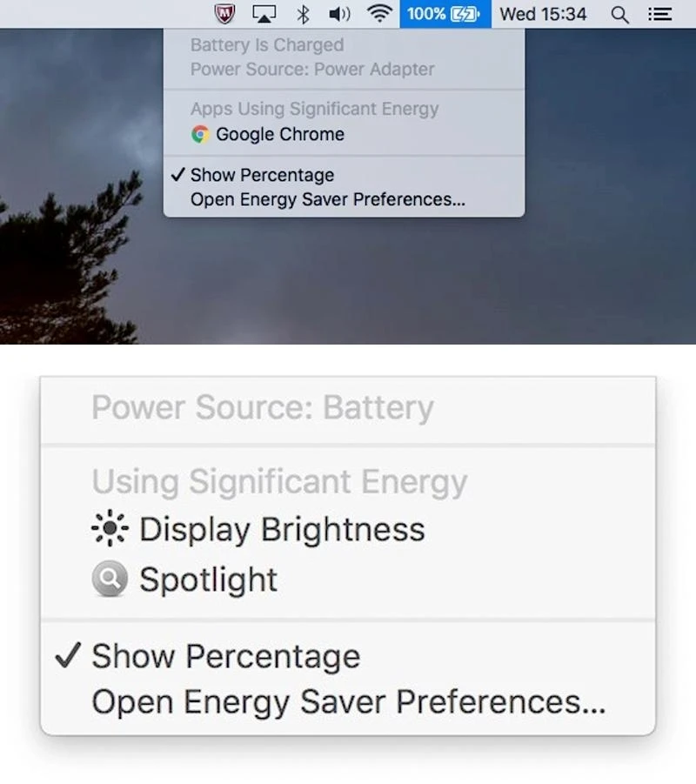Open Energy Saver Preferences from the upper menu
Image resolution: width=696 pixels, height=784 pixels.
(327, 199)
